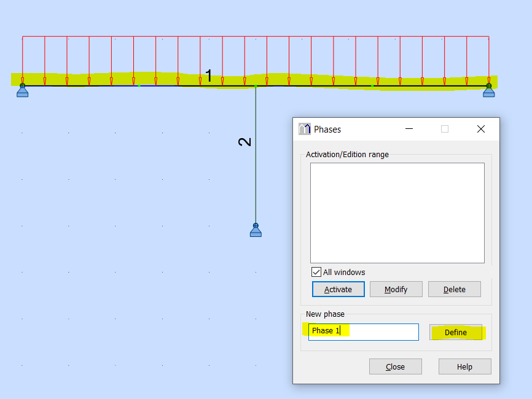The image size is (532, 399).
Task: Toggle the All windows checkbox
Action: (x=316, y=272)
